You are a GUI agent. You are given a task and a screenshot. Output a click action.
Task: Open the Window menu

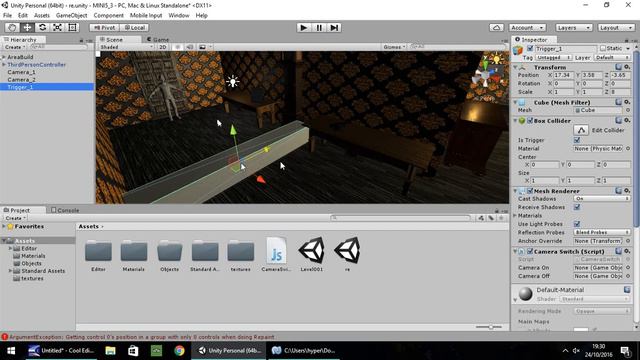click(179, 15)
